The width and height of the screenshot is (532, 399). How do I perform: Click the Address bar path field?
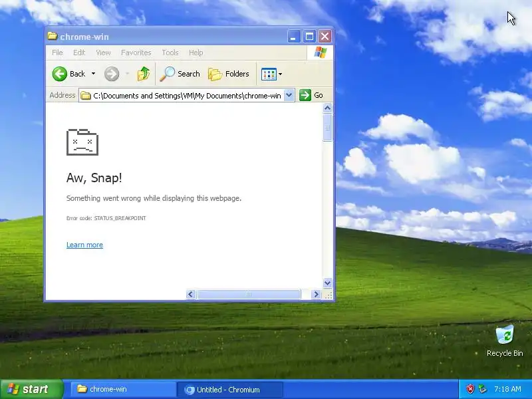[187, 95]
